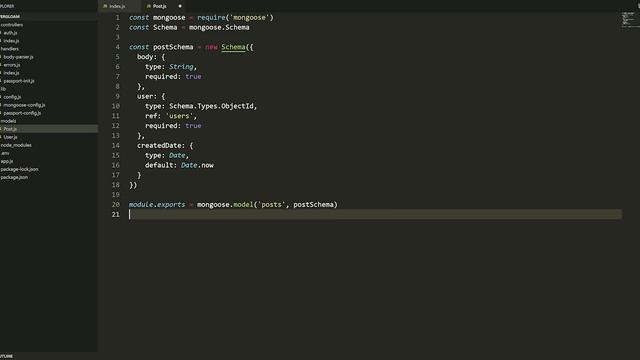The height and width of the screenshot is (360, 640).
Task: Click 'Schema.Types.ObjectId' on line 10
Action: (211, 106)
